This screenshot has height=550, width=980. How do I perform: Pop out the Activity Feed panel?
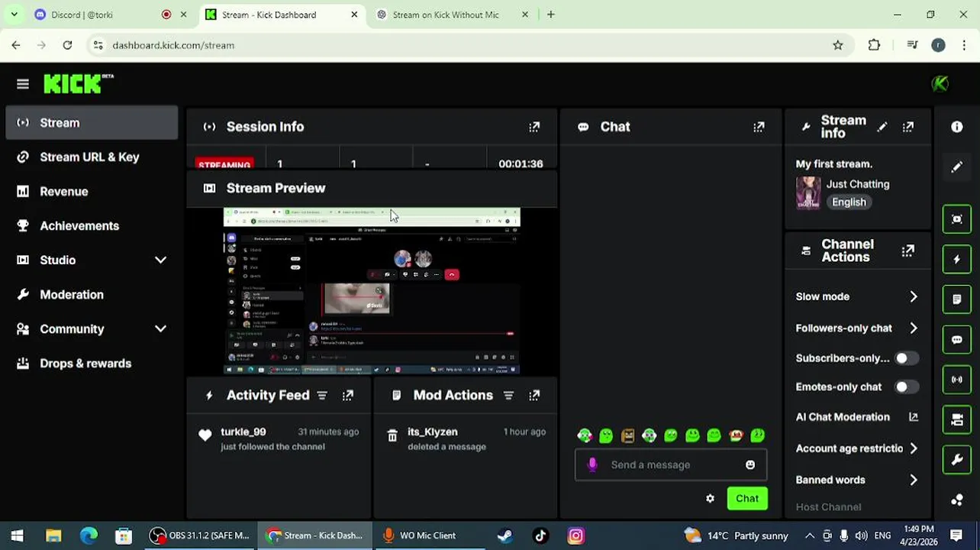coord(348,395)
